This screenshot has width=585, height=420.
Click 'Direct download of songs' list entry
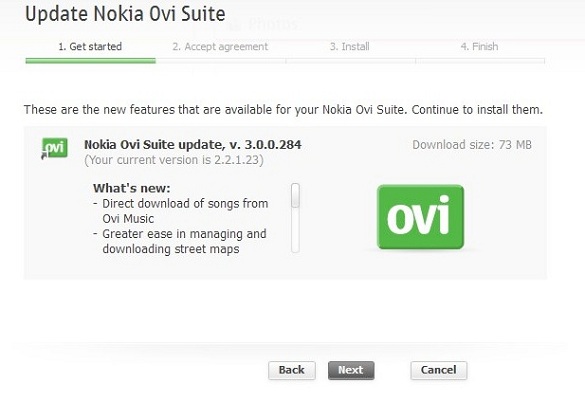[x=181, y=211]
